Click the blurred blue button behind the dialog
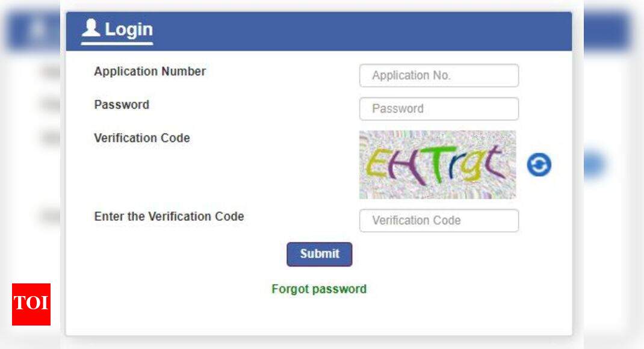Screen dimensions: 644x349 (595, 165)
